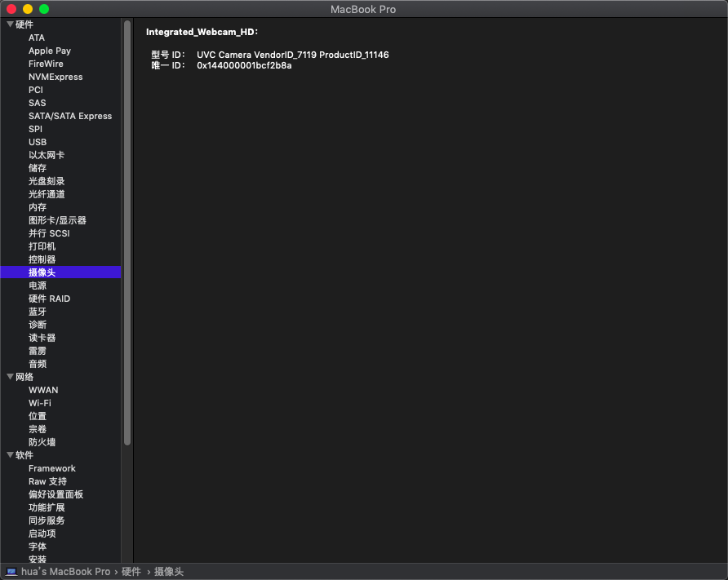Select the highlighted 摄像头 camera entry
Image resolution: width=728 pixels, height=580 pixels.
click(61, 272)
